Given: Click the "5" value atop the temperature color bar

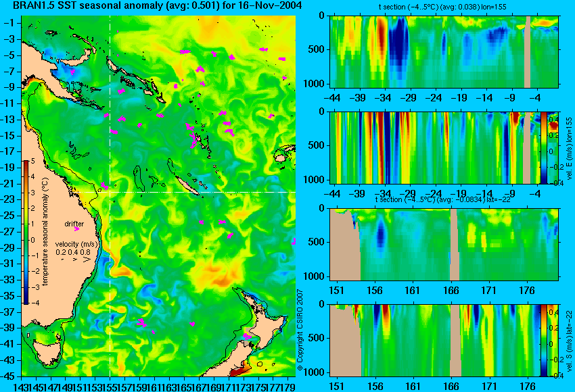Looking at the screenshot, I should click(32, 161).
